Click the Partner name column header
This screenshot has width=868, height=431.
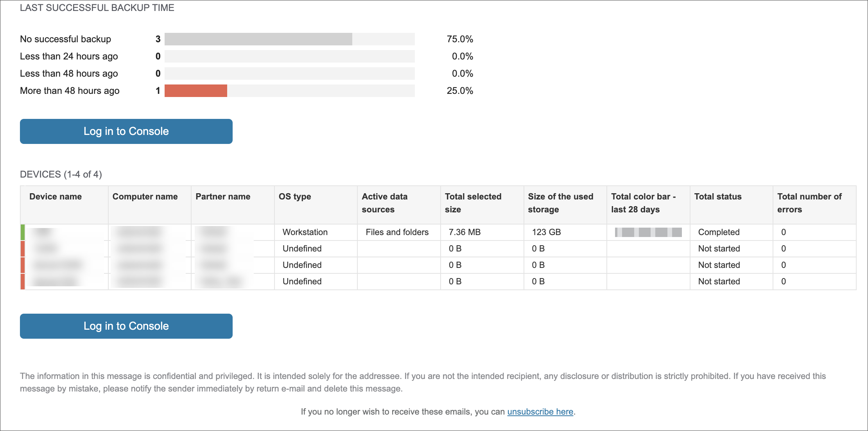(223, 197)
